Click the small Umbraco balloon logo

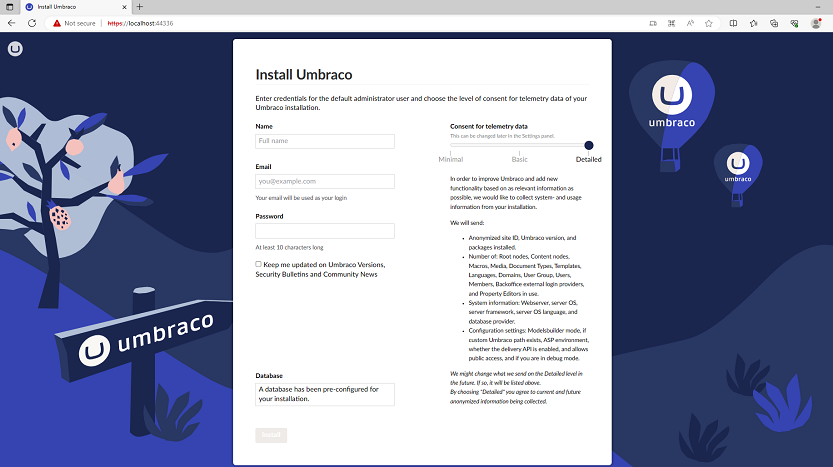pyautogui.click(x=738, y=168)
